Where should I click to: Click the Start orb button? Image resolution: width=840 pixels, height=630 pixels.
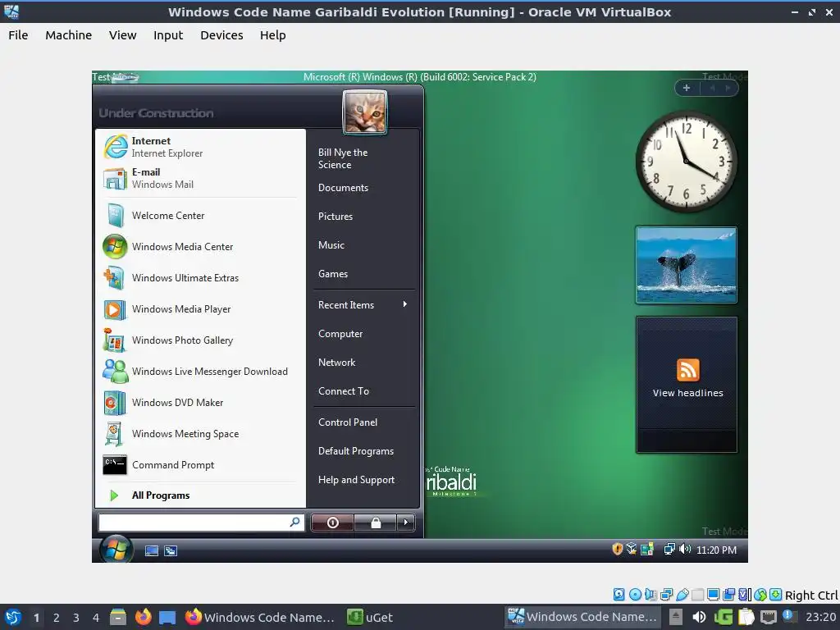[116, 549]
